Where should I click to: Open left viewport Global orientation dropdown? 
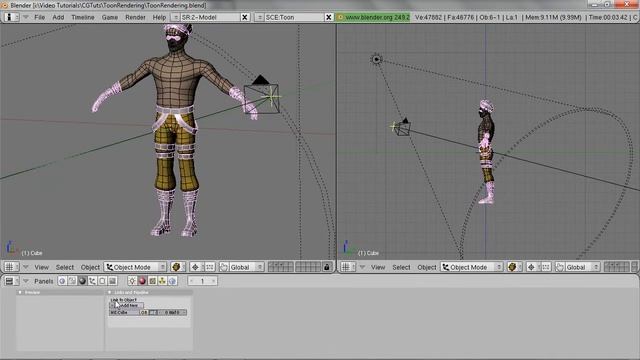point(247,267)
